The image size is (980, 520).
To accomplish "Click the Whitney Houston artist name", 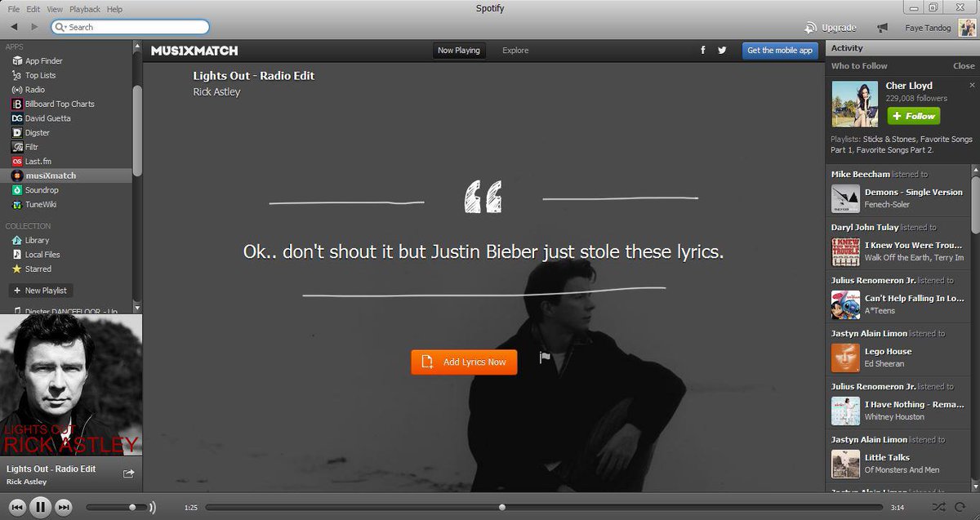I will [x=894, y=416].
